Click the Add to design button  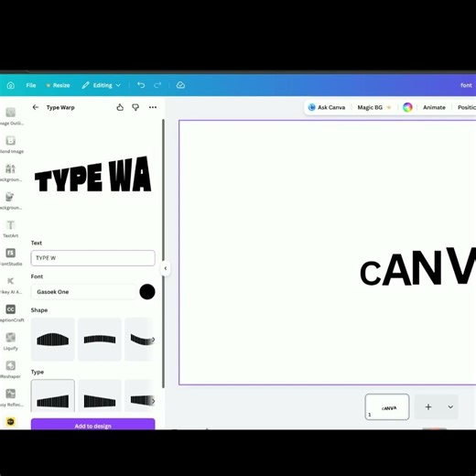point(92,424)
